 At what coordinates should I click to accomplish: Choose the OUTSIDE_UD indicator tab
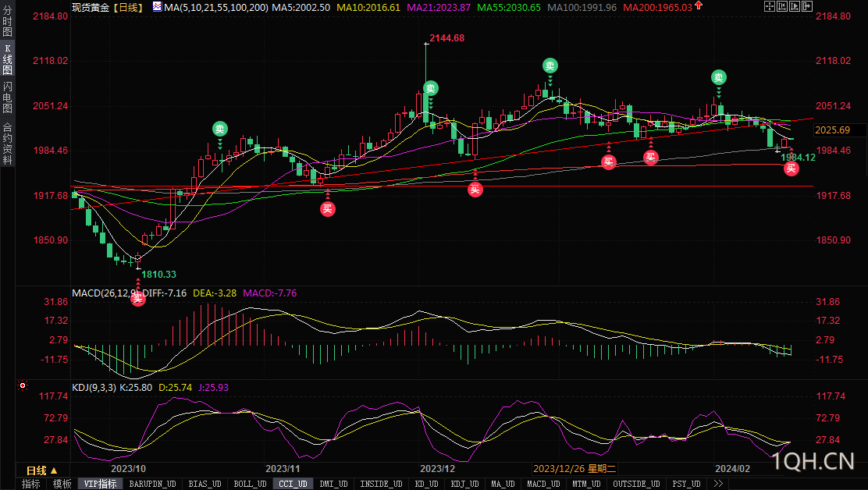pos(636,484)
